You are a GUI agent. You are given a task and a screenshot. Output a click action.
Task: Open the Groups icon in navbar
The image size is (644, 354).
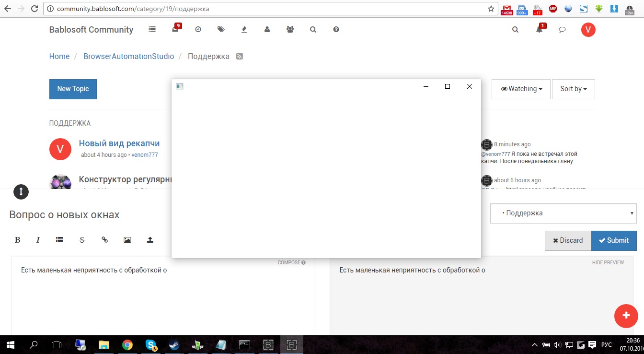290,29
